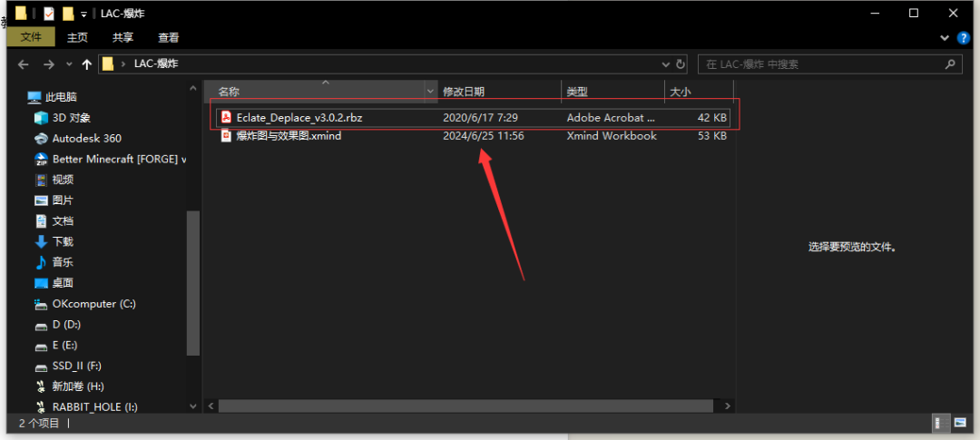Open E (E:) drive
Screen dimensions: 980x440
pos(64,345)
